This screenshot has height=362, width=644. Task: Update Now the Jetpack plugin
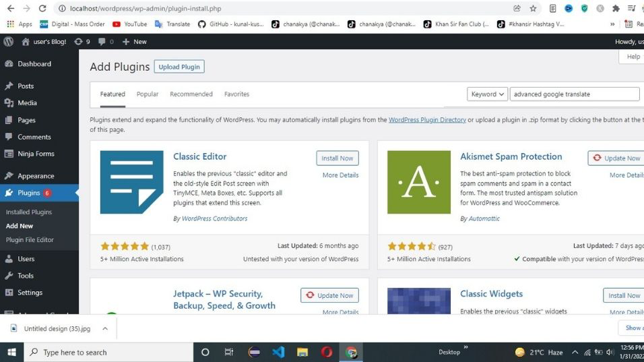(329, 295)
